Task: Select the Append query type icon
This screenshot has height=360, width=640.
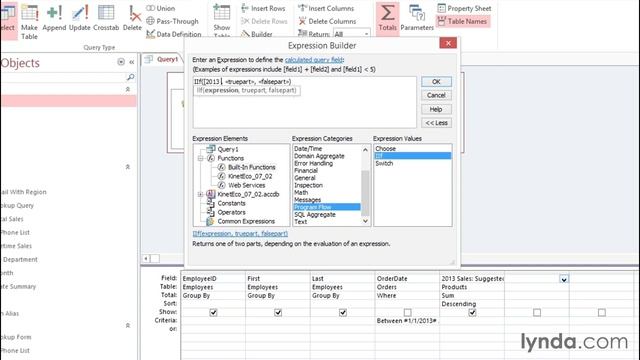Action: 54,18
